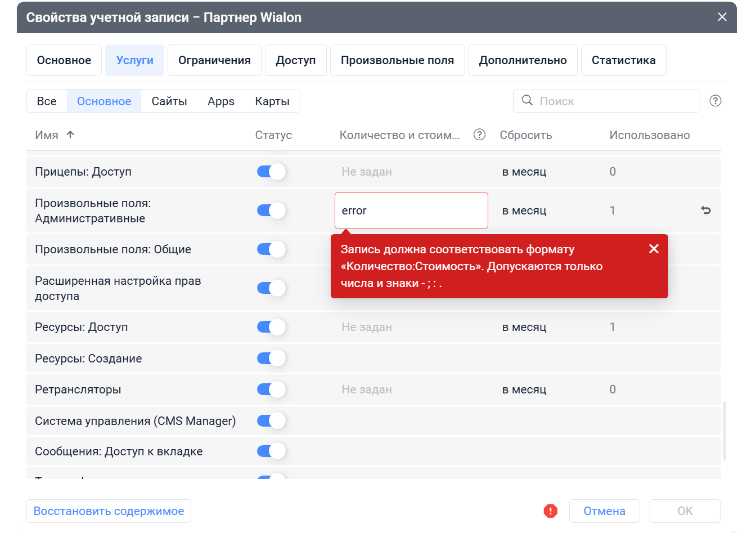Click the Отмена button

(604, 511)
